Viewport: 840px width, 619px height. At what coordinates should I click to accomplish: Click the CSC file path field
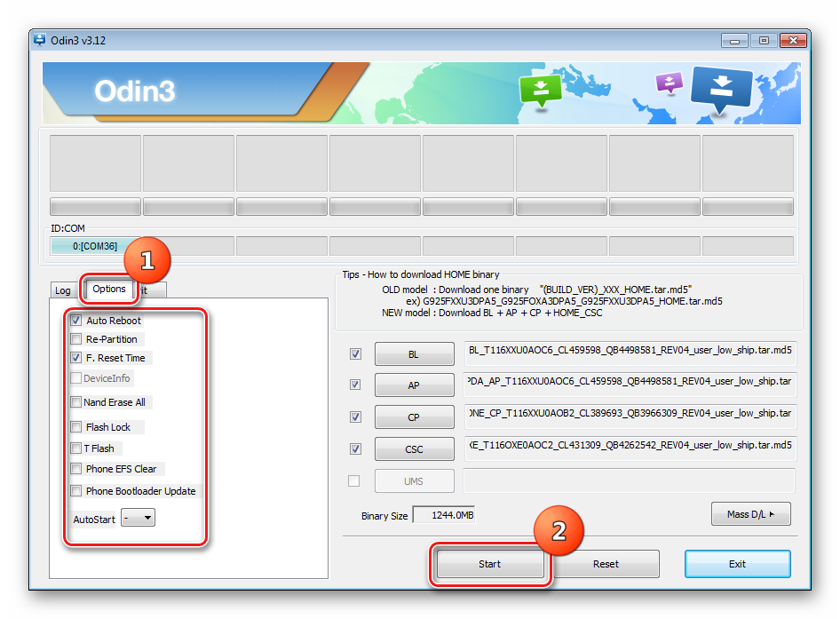click(x=630, y=448)
